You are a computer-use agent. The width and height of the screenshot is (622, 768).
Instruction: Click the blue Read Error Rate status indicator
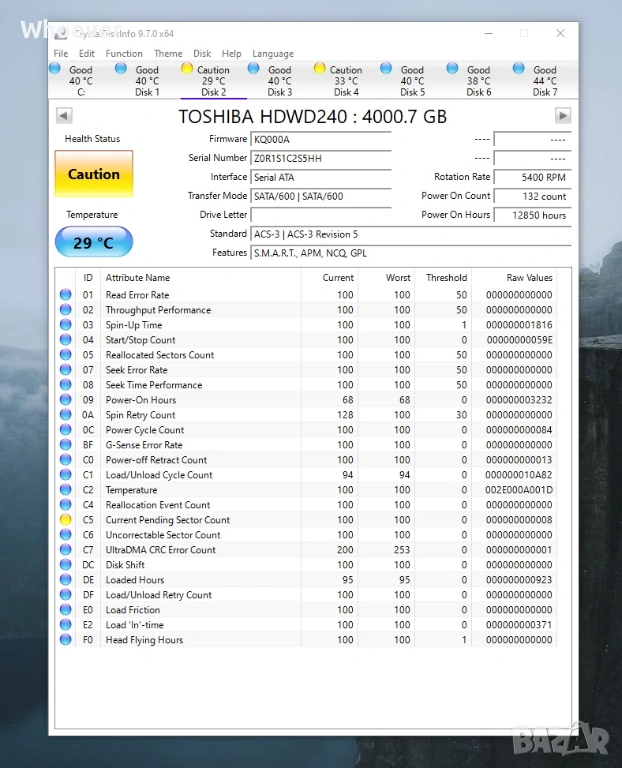click(x=66, y=295)
